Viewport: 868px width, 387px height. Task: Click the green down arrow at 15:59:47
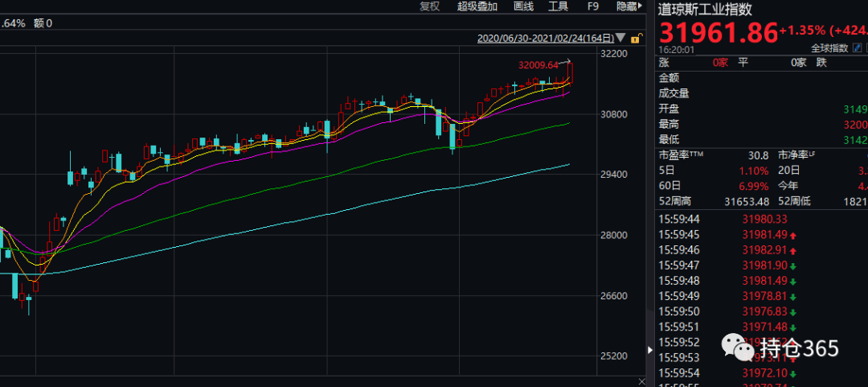(793, 266)
